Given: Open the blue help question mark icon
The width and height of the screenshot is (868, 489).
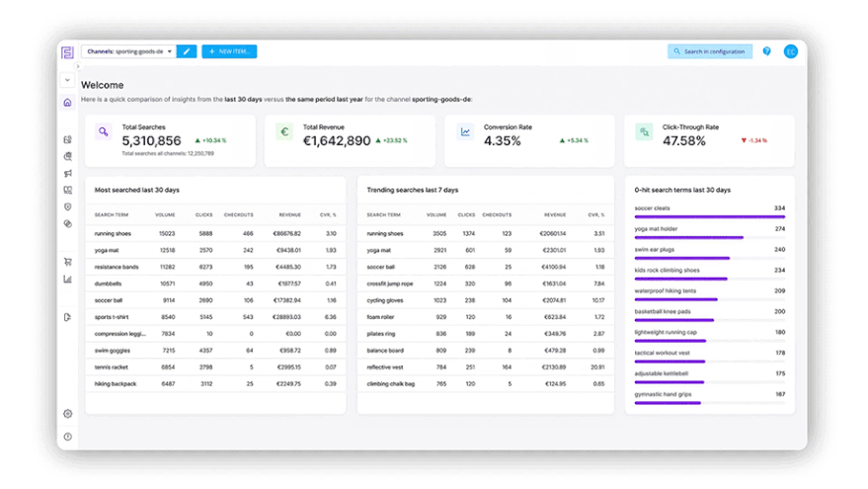Looking at the screenshot, I should (x=766, y=51).
